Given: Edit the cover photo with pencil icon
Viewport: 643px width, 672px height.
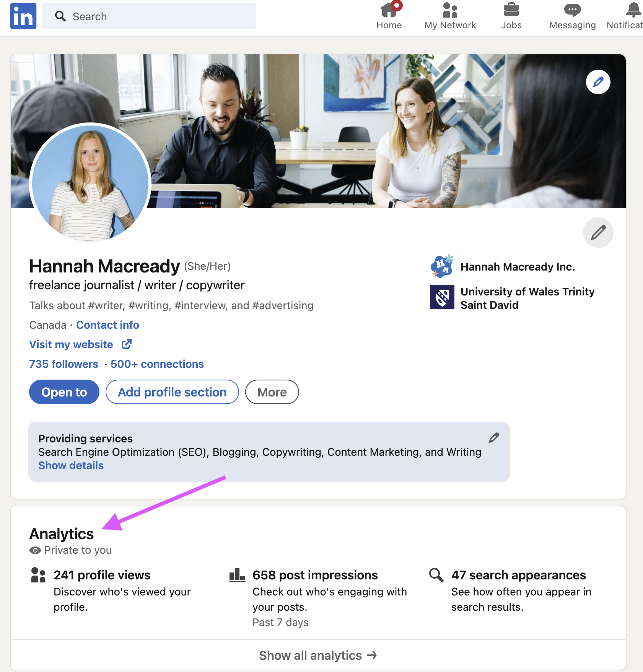Looking at the screenshot, I should 598,82.
